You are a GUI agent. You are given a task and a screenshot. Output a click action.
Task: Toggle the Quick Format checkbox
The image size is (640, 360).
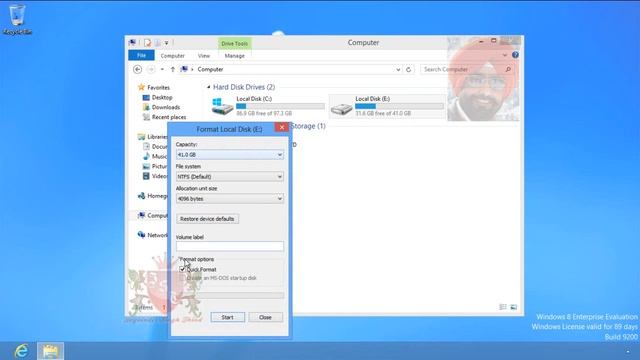[182, 269]
